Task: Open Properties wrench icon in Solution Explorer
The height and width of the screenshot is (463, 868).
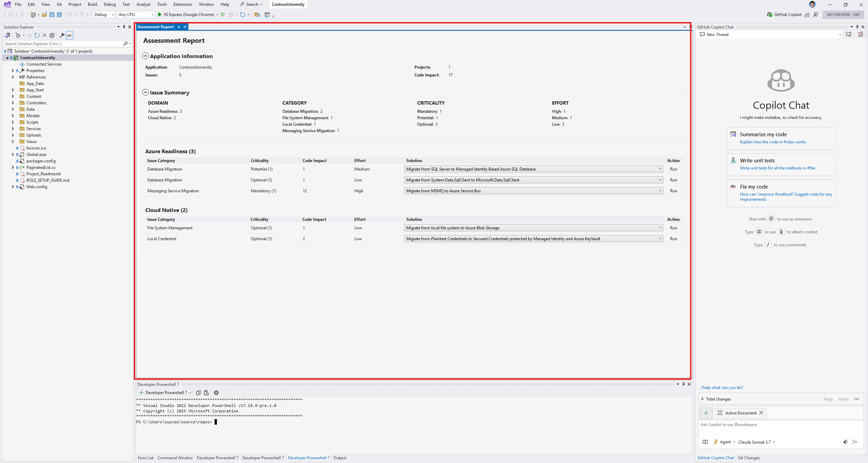Action: [x=62, y=35]
